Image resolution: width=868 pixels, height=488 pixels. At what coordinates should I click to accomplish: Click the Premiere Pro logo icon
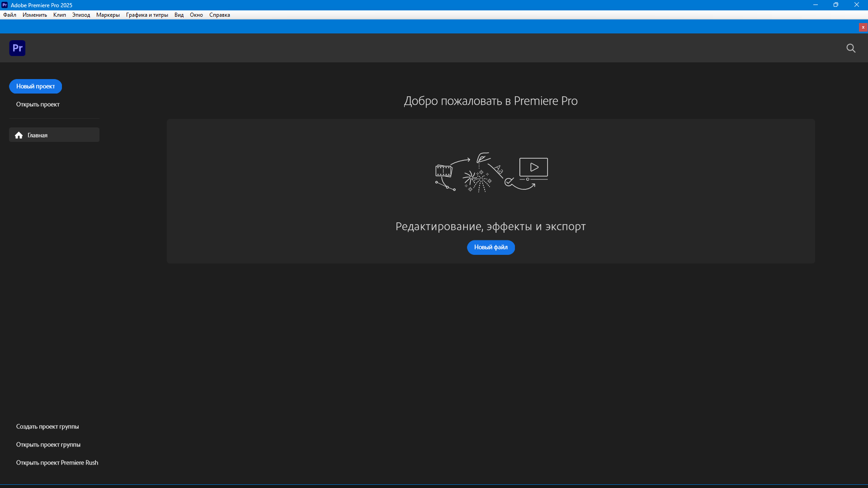17,48
